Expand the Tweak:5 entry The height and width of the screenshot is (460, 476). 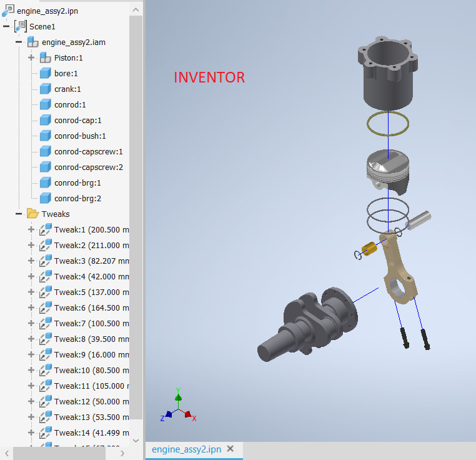(x=31, y=292)
